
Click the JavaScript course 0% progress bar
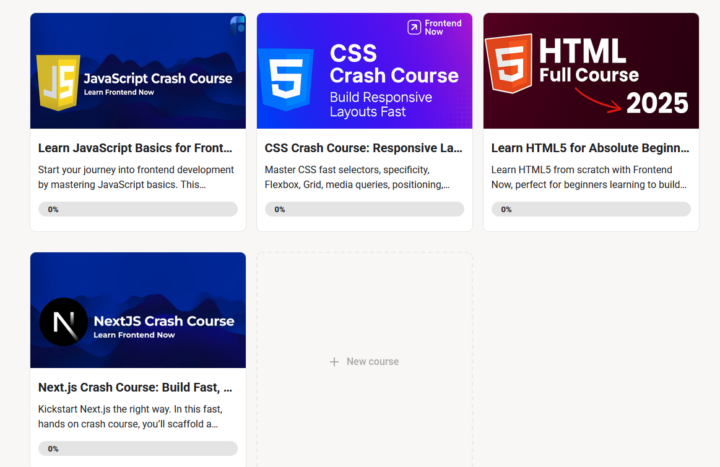pyautogui.click(x=138, y=209)
